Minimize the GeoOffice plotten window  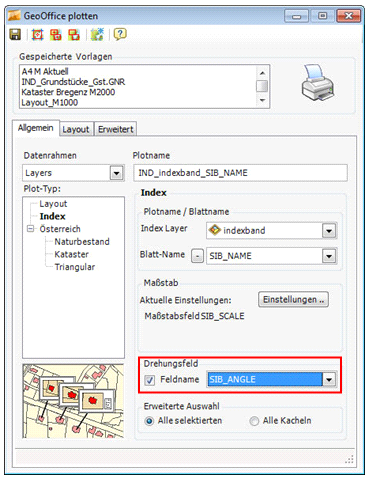click(x=296, y=16)
